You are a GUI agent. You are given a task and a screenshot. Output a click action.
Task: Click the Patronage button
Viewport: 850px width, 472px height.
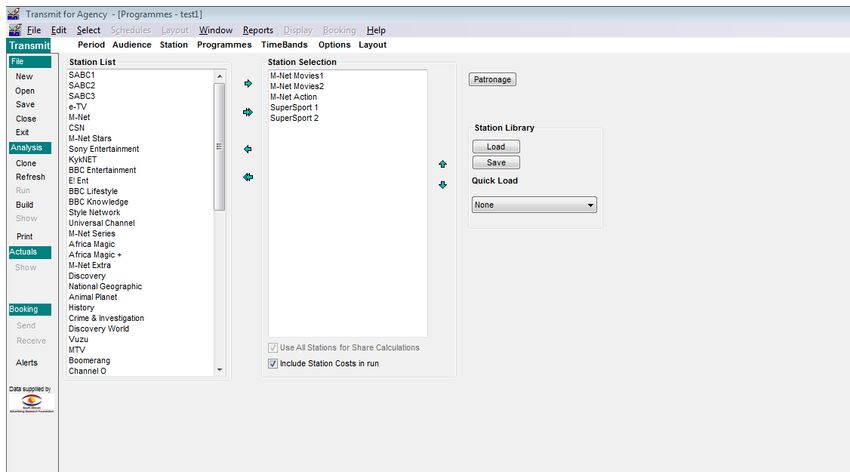pyautogui.click(x=492, y=80)
